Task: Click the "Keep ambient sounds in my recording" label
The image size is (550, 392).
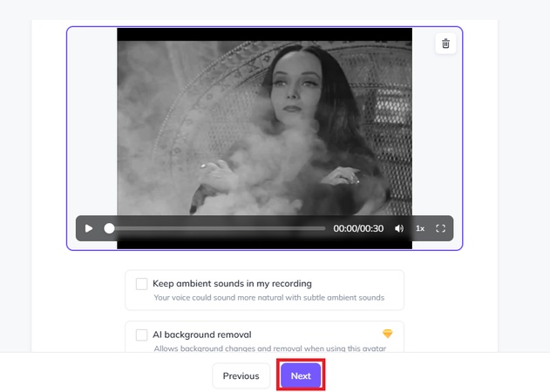Action: (232, 283)
